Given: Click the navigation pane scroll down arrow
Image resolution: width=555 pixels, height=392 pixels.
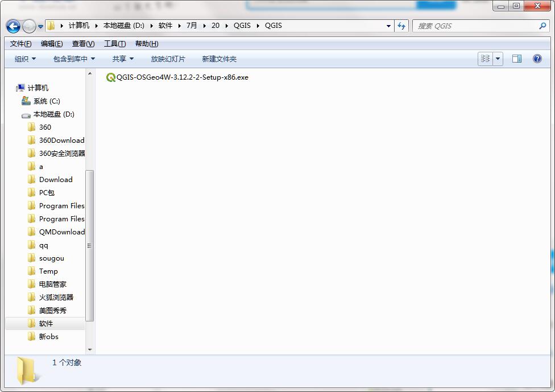Looking at the screenshot, I should click(90, 350).
